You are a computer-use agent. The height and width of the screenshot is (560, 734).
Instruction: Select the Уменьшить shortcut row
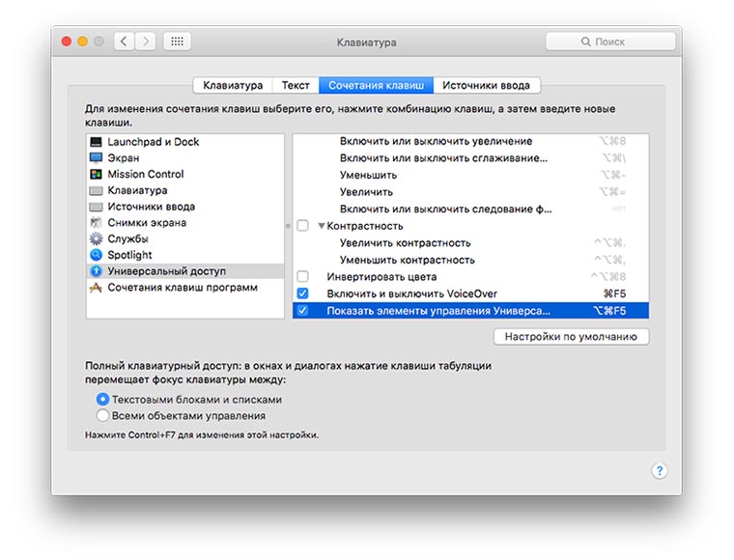470,175
